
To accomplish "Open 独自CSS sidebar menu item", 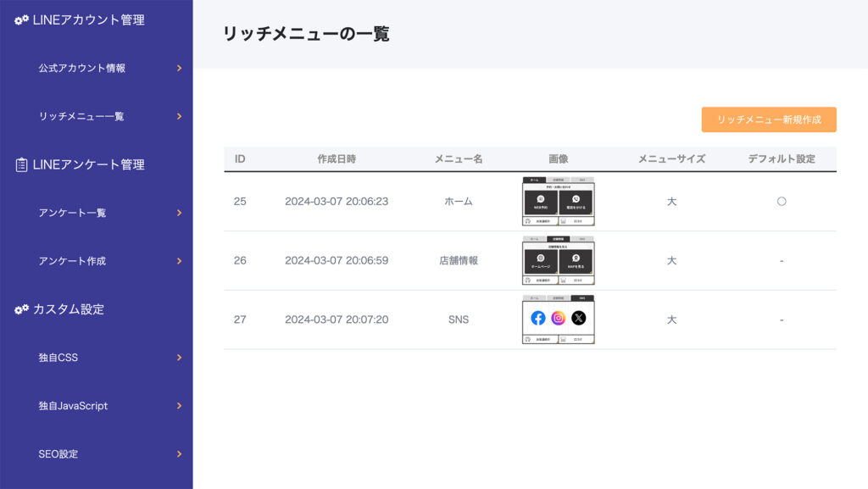I will pos(58,358).
